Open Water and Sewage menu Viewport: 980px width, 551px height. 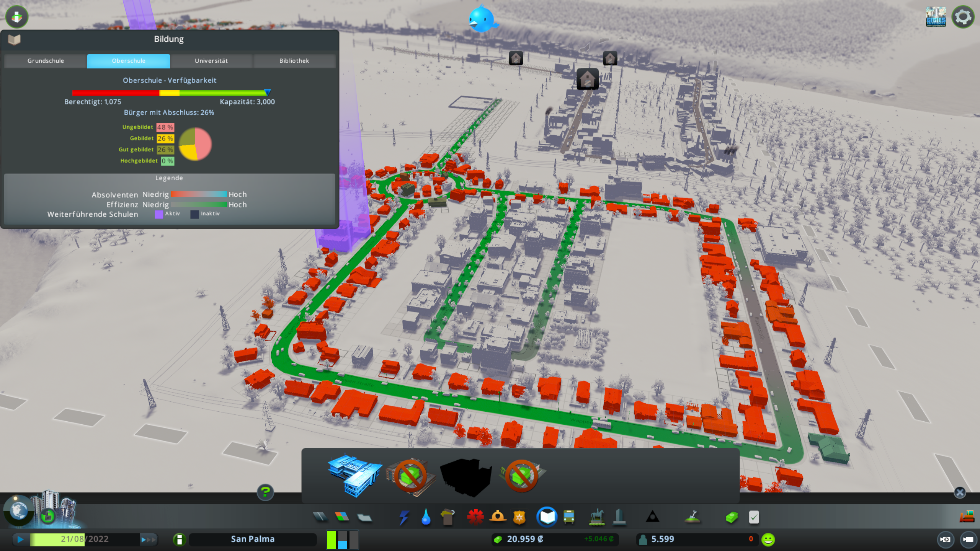[x=426, y=517]
